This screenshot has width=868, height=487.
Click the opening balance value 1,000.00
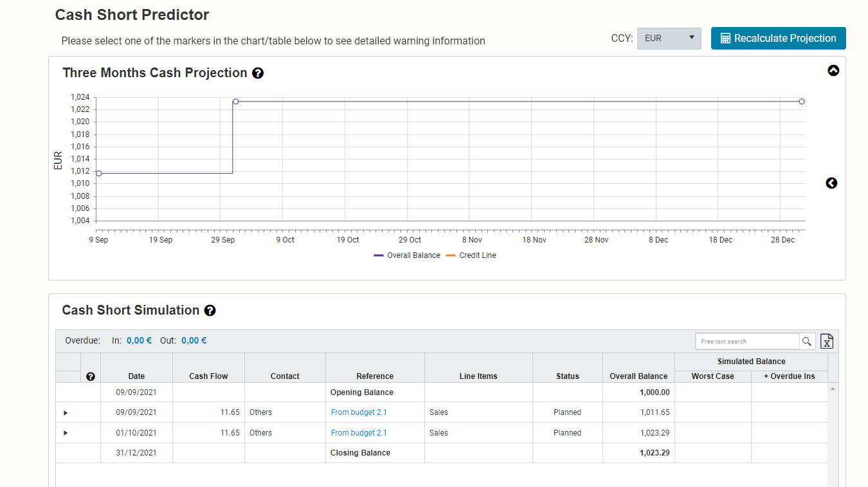click(655, 392)
